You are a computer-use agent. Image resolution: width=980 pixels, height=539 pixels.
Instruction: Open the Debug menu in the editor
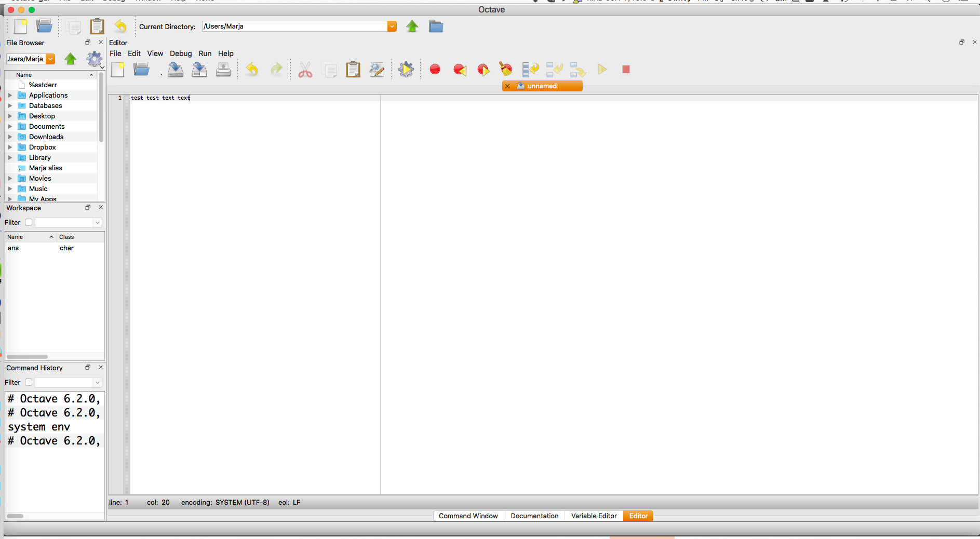(x=181, y=53)
